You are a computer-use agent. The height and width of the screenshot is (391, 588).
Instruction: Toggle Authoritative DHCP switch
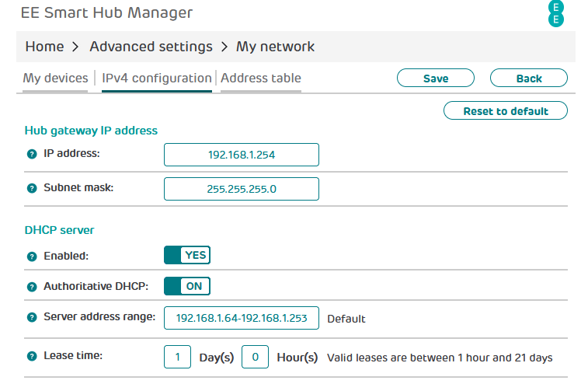point(187,286)
